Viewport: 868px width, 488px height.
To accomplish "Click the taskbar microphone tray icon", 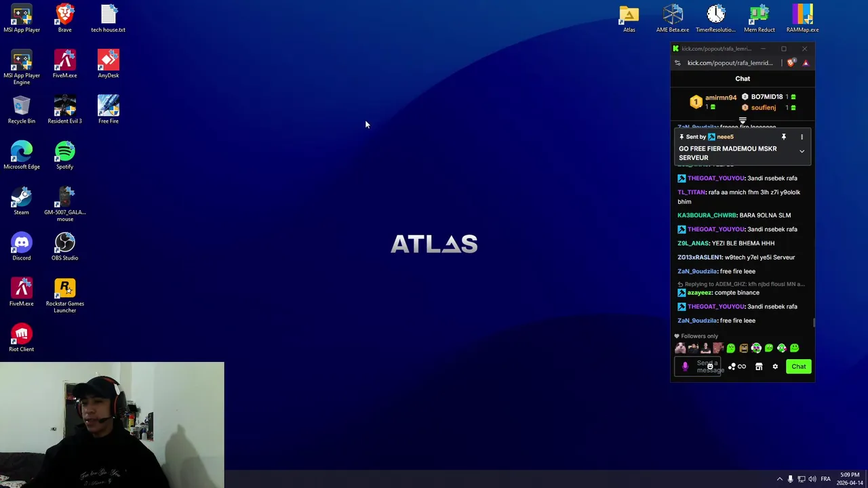I will [790, 479].
